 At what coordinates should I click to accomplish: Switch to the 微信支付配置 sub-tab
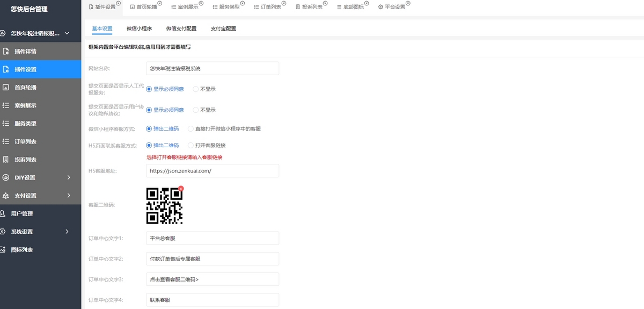point(181,28)
